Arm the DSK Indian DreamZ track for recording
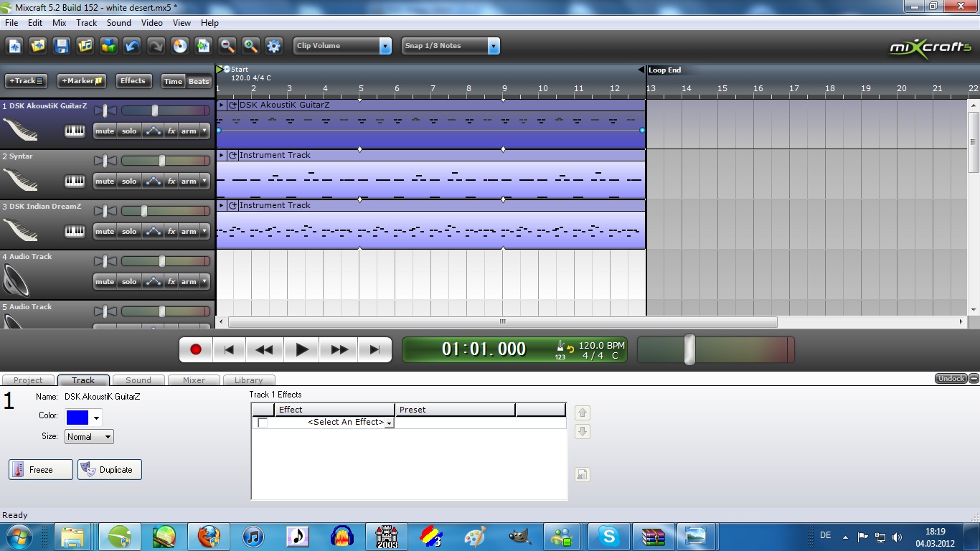Image resolution: width=980 pixels, height=551 pixels. tap(189, 232)
